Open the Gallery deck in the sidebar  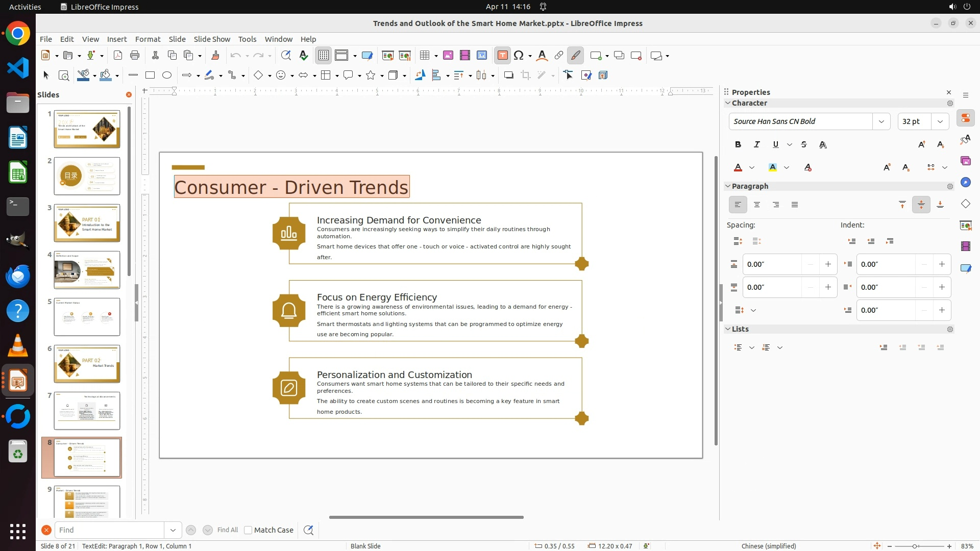pyautogui.click(x=965, y=161)
